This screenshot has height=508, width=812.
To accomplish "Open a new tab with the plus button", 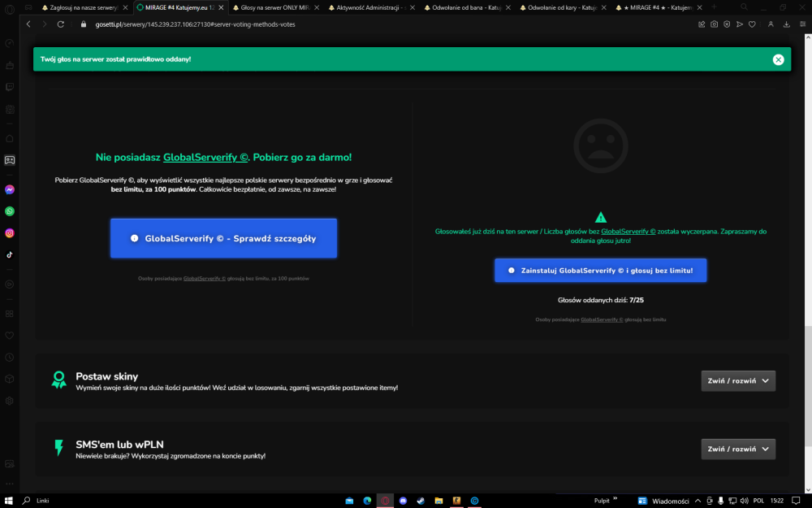I will click(x=714, y=7).
